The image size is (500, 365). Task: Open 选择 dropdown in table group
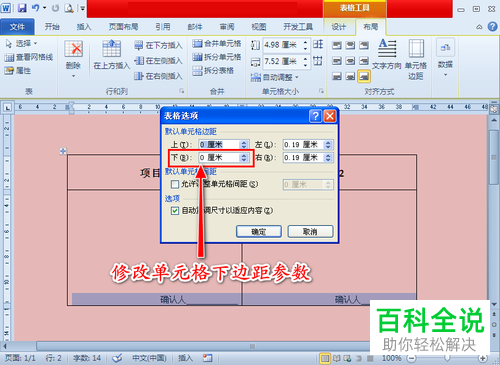coord(21,44)
